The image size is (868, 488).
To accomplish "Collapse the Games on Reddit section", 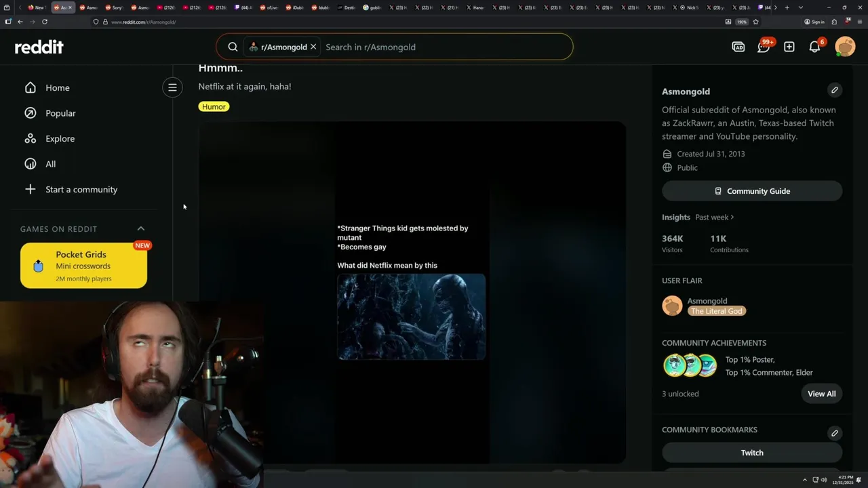I will pos(141,228).
